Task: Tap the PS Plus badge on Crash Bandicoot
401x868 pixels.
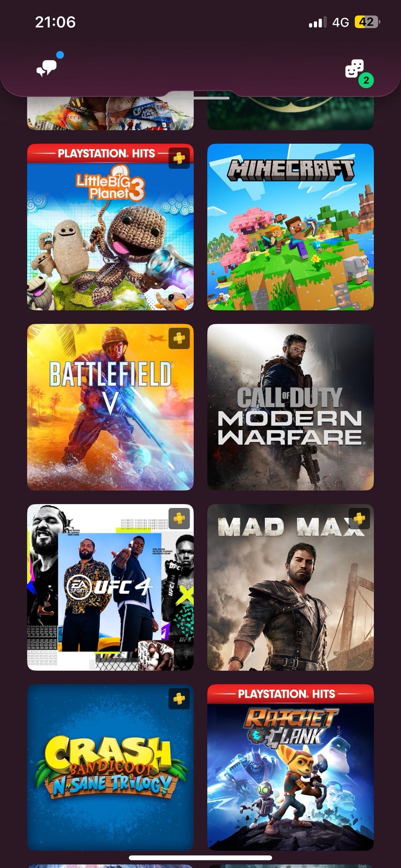Action: 179,698
